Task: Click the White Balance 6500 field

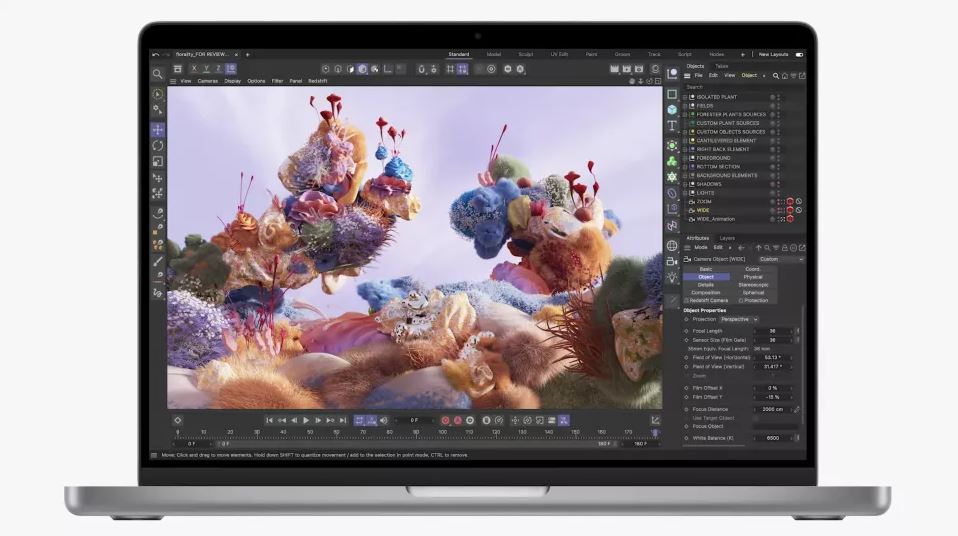Action: [x=773, y=438]
